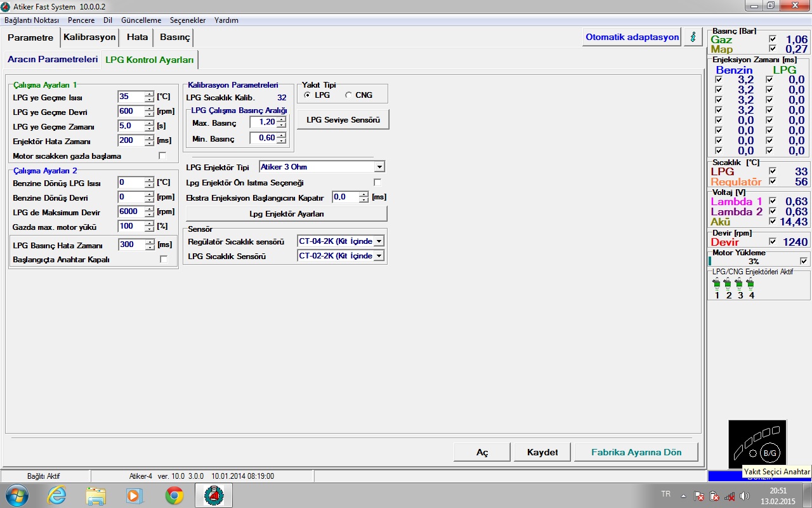Viewport: 812px width, 508px height.
Task: Click the LPG injector 2 icon
Action: [x=728, y=284]
